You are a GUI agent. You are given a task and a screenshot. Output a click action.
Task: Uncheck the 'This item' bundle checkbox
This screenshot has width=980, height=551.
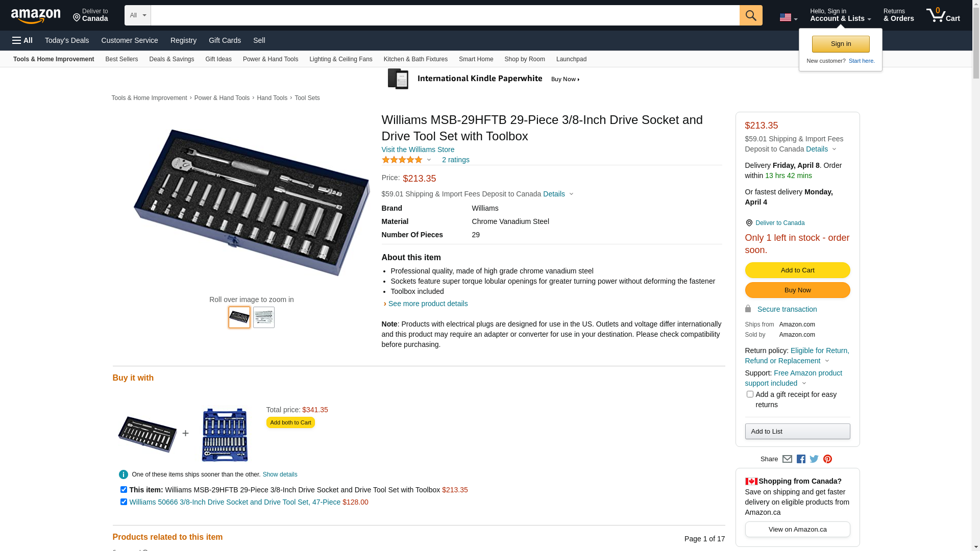(x=124, y=490)
